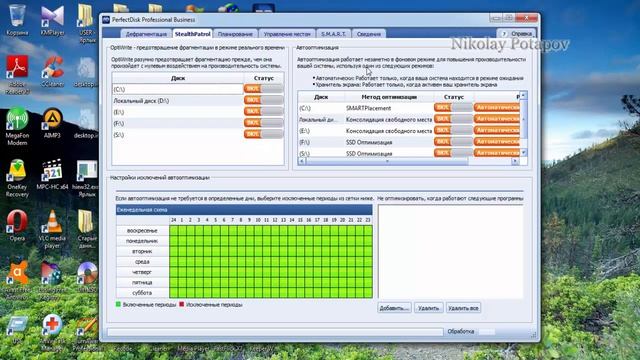Toggle OptiWrite switch for Локальный диск (D:\)

coord(263,100)
